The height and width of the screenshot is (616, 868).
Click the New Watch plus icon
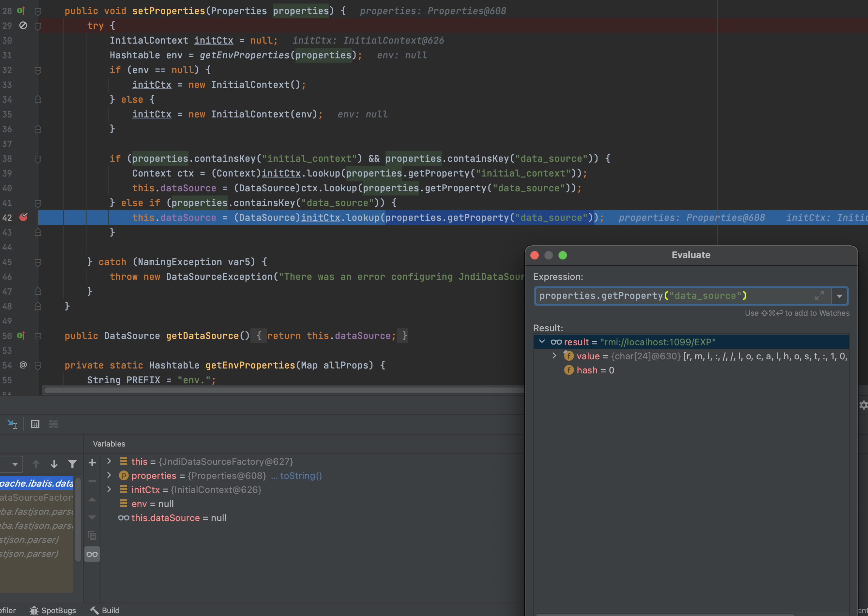pos(92,463)
